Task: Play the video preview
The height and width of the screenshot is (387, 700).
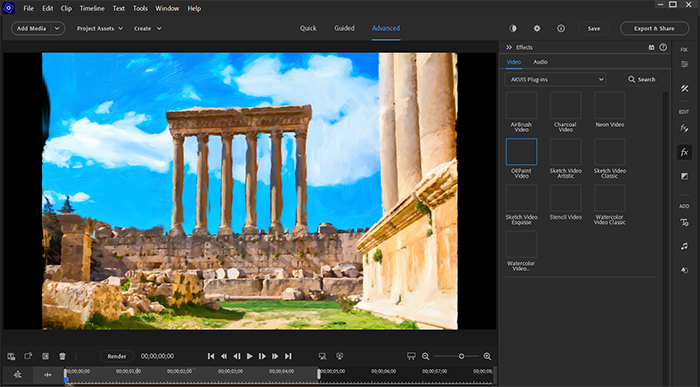Action: (x=250, y=356)
